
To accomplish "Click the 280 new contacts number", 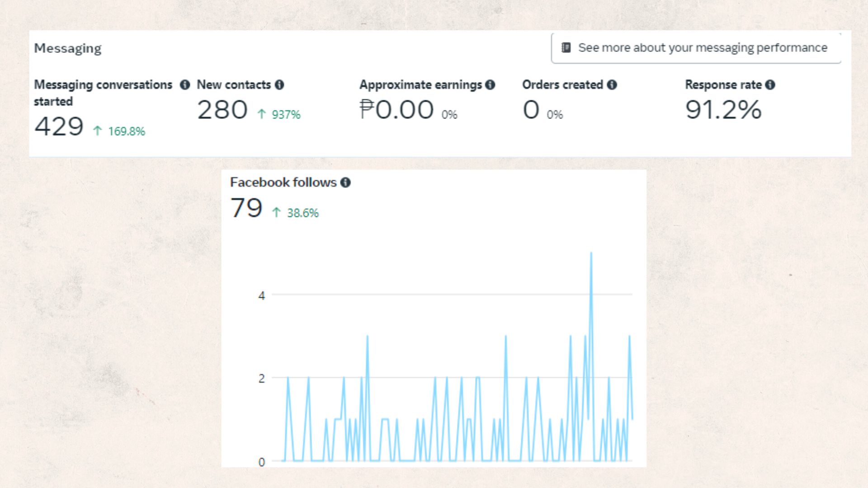I will tap(222, 110).
